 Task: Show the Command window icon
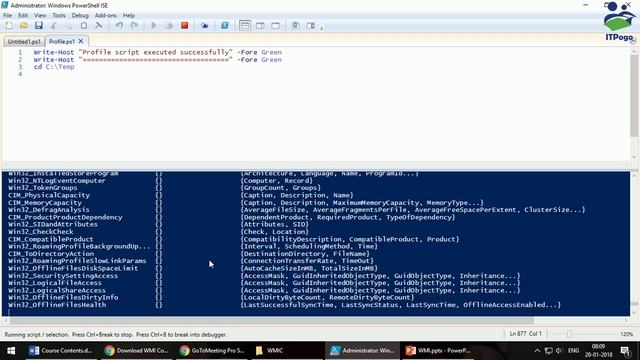[x=296, y=26]
